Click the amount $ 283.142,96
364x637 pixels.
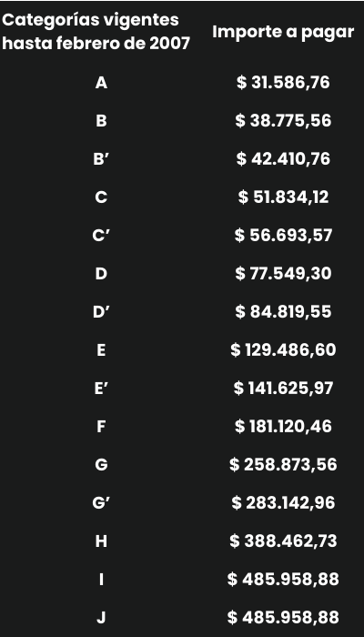click(x=283, y=503)
